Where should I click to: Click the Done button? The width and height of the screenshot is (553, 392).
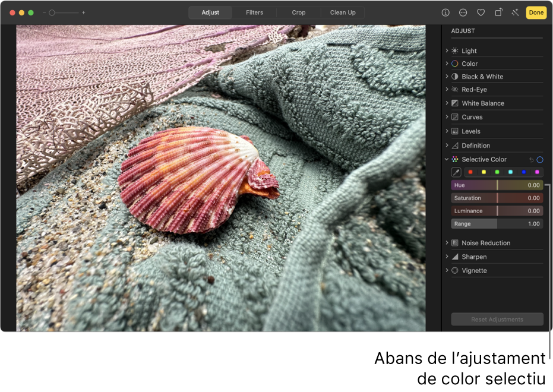(536, 12)
